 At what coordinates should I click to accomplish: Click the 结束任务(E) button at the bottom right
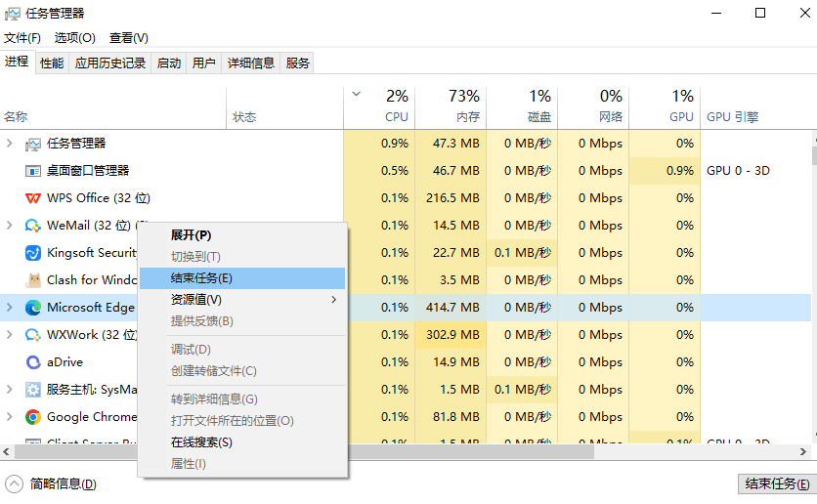point(777,484)
